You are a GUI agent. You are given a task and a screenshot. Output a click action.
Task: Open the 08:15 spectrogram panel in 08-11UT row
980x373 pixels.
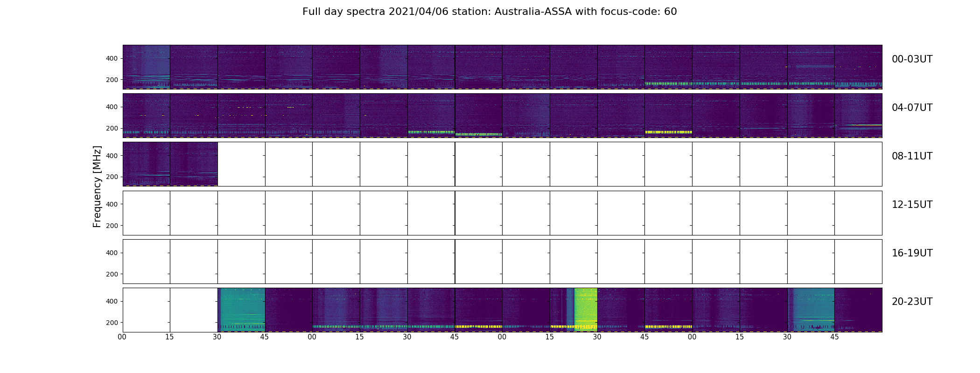coord(194,164)
